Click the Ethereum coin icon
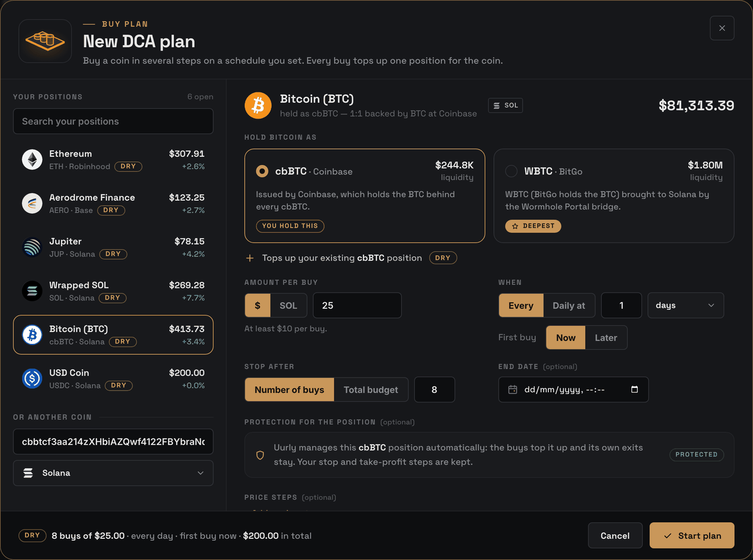The width and height of the screenshot is (753, 560). click(32, 160)
